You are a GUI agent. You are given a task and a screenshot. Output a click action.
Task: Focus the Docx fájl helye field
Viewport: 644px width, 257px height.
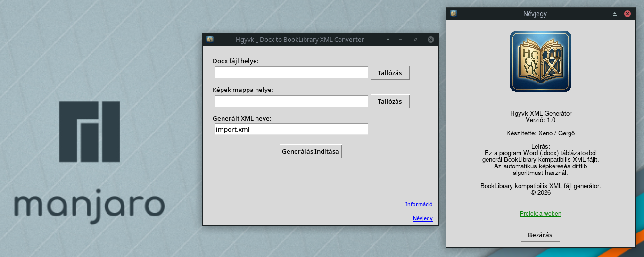coord(291,73)
